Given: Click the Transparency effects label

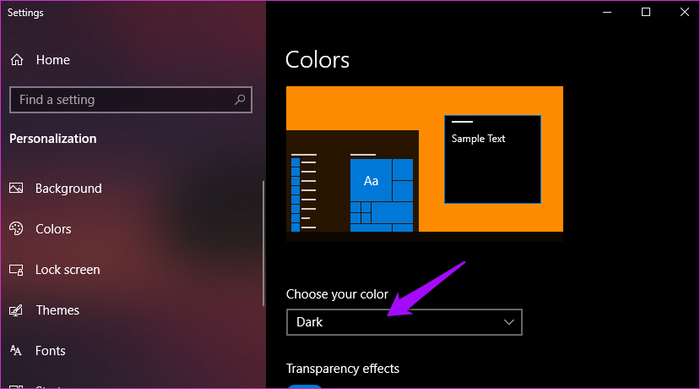Looking at the screenshot, I should click(342, 368).
